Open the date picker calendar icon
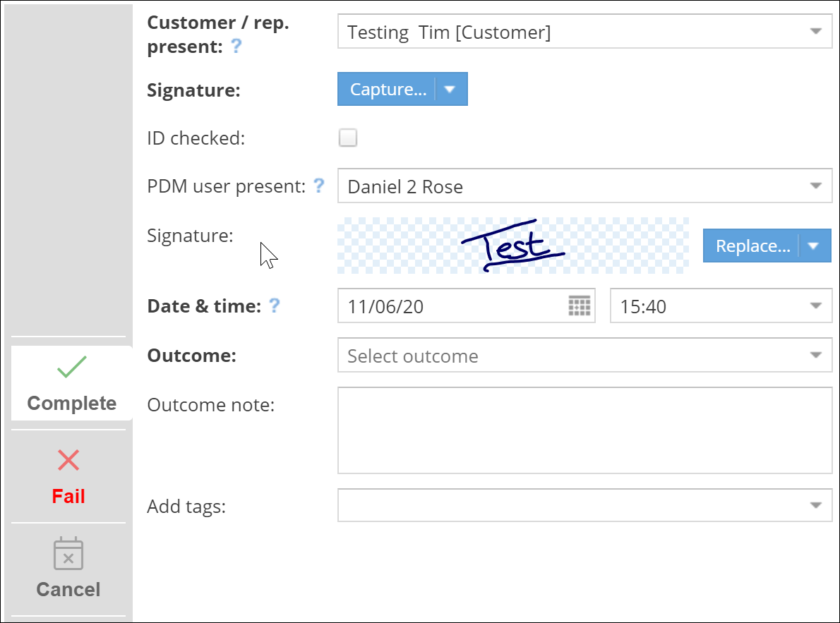The image size is (840, 623). 579,306
